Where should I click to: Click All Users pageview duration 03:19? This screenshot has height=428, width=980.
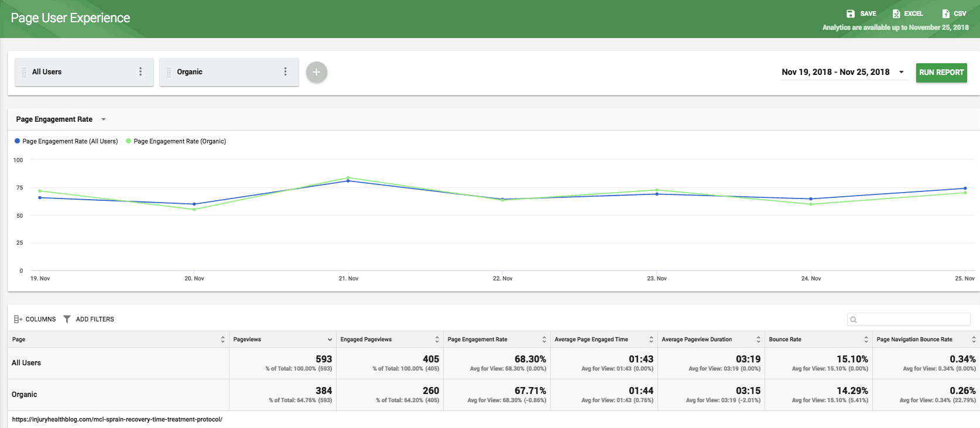748,359
